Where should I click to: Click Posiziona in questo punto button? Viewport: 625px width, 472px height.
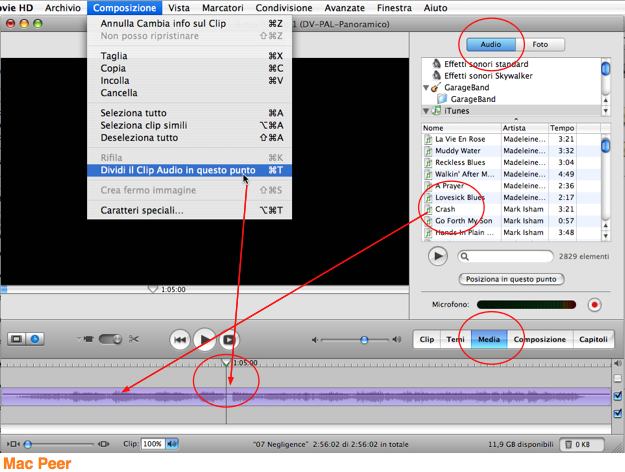click(511, 279)
